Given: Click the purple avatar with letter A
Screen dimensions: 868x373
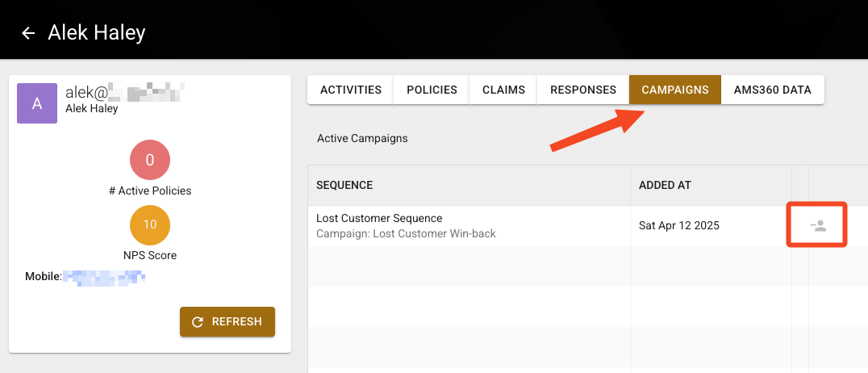Looking at the screenshot, I should (37, 103).
